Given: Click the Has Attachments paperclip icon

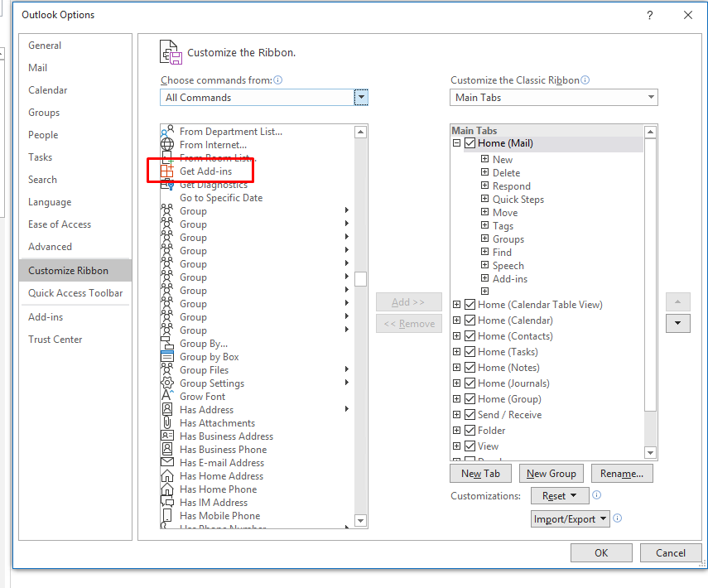Looking at the screenshot, I should tap(167, 422).
